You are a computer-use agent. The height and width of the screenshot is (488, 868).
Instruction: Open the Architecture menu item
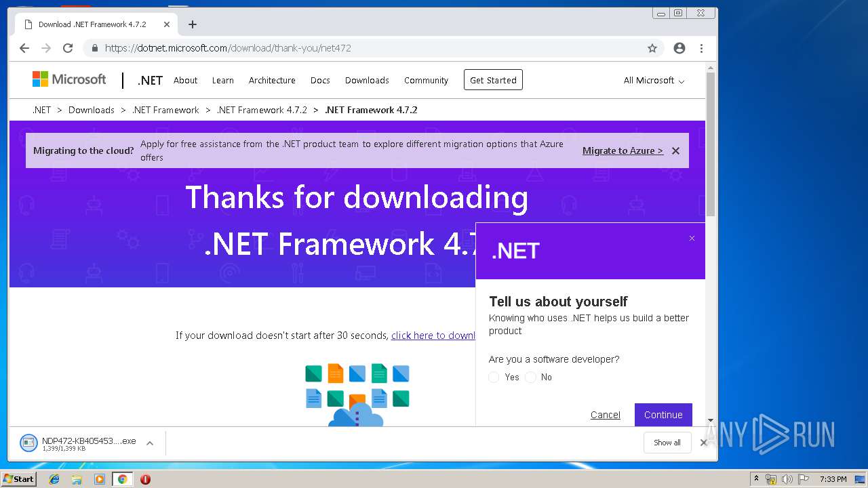point(272,80)
